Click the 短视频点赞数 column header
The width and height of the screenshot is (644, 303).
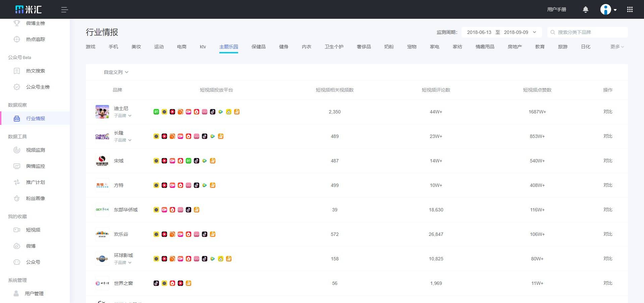click(537, 90)
